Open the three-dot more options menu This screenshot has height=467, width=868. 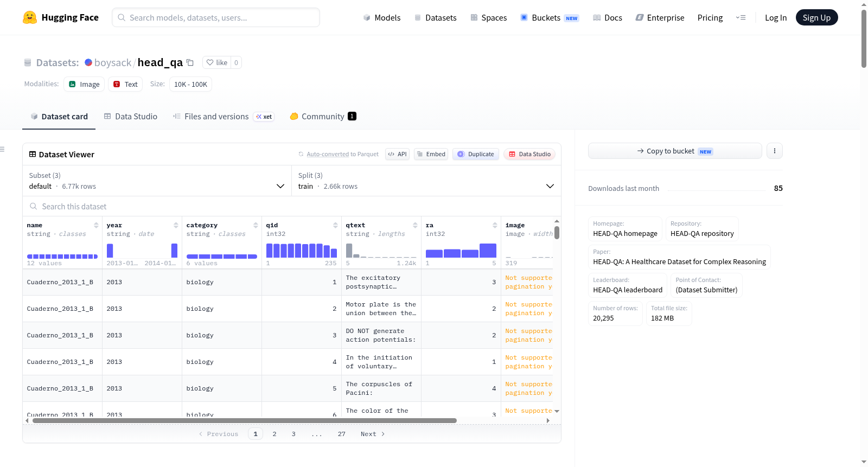[775, 151]
